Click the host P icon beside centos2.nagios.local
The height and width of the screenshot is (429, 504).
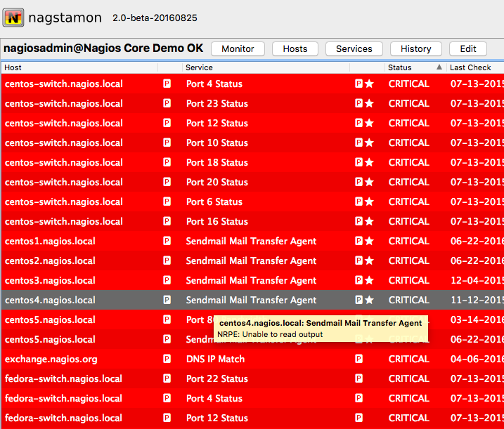(167, 260)
